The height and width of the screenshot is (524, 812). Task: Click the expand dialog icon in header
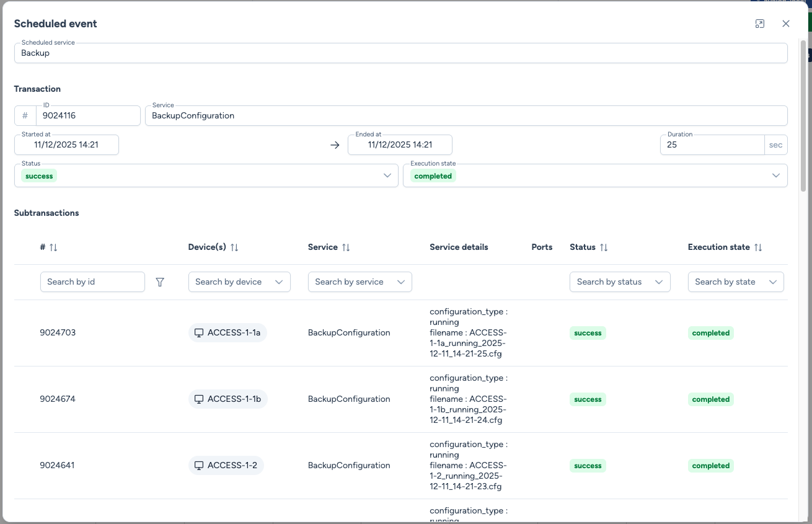coord(759,24)
